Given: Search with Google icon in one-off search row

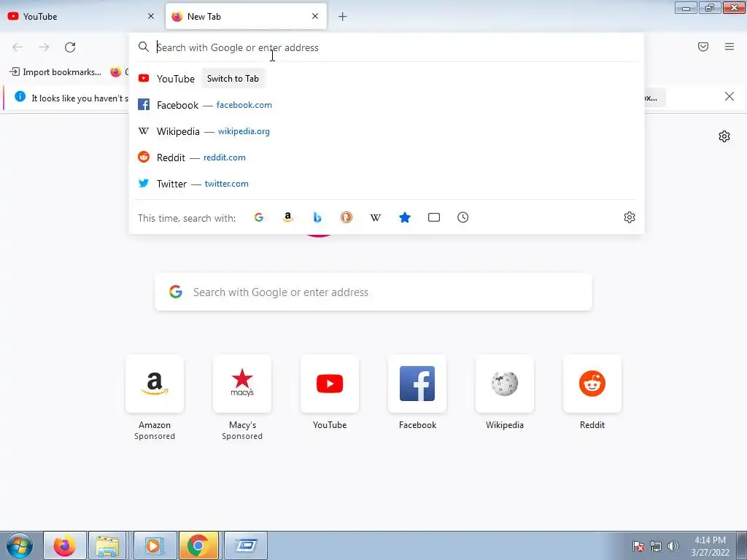Looking at the screenshot, I should click(259, 217).
